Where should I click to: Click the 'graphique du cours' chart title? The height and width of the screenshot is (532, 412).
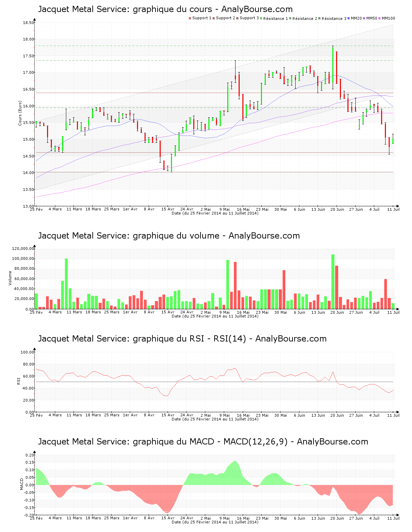coord(165,9)
